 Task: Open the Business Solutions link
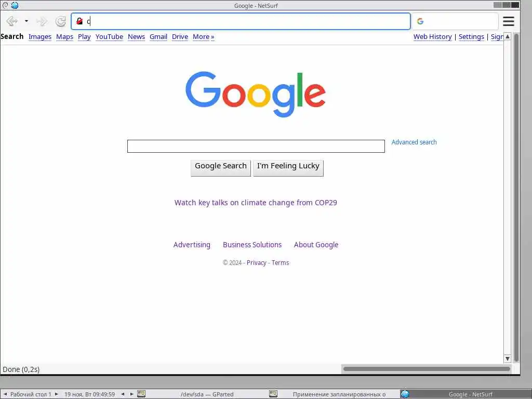[x=252, y=245]
